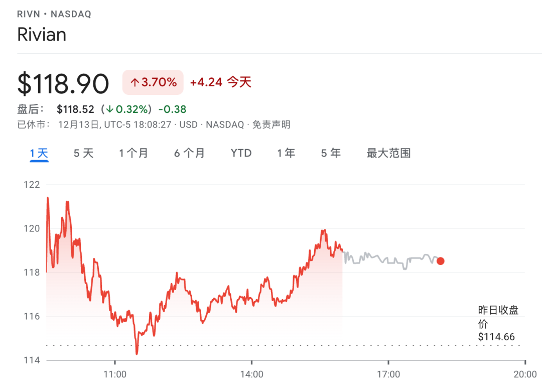The image size is (542, 392).
Task: Click the after-hours price $118.52
Action: coord(75,109)
